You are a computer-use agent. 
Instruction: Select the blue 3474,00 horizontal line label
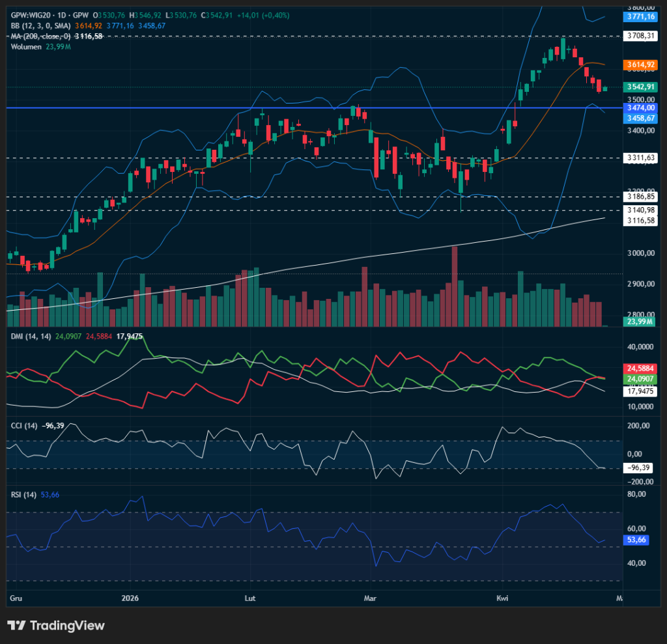640,107
